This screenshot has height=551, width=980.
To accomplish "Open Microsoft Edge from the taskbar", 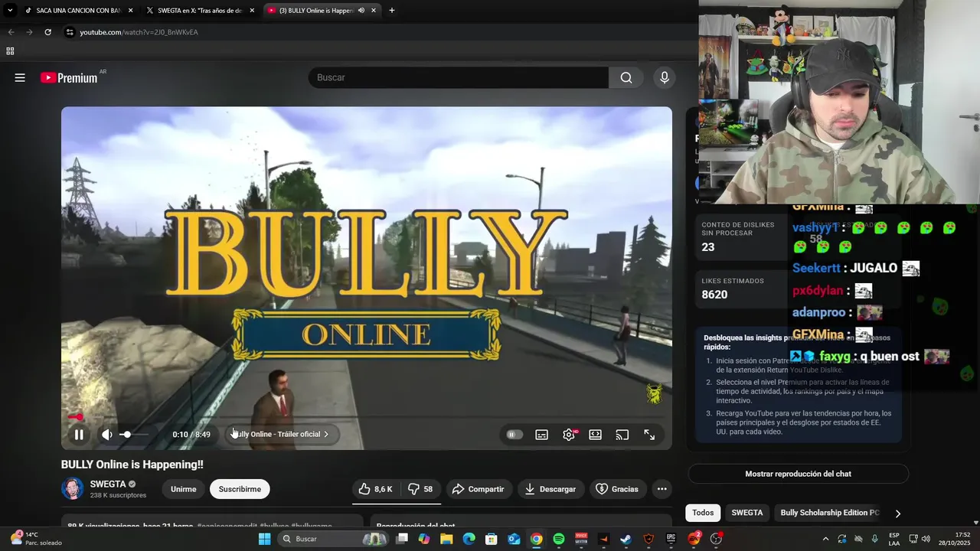I will [x=469, y=539].
